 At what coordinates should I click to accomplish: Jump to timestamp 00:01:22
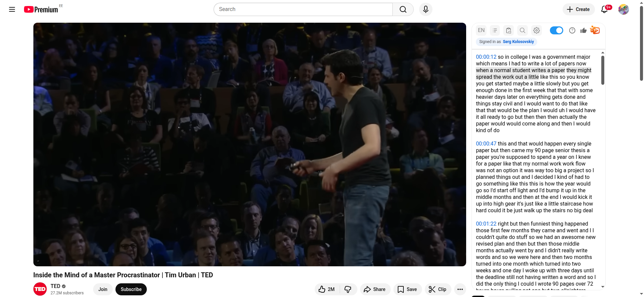pyautogui.click(x=486, y=224)
